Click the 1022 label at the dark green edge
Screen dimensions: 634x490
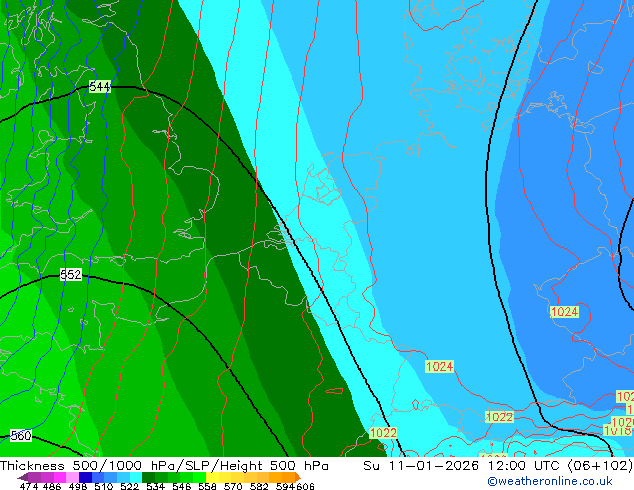coord(383,433)
